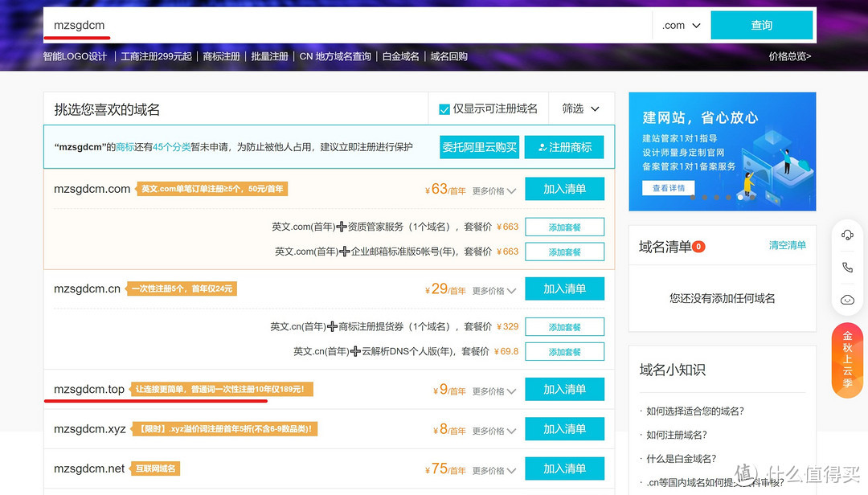Open the cloud feedback icon in sidebar
The width and height of the screenshot is (868, 495).
[x=847, y=299]
